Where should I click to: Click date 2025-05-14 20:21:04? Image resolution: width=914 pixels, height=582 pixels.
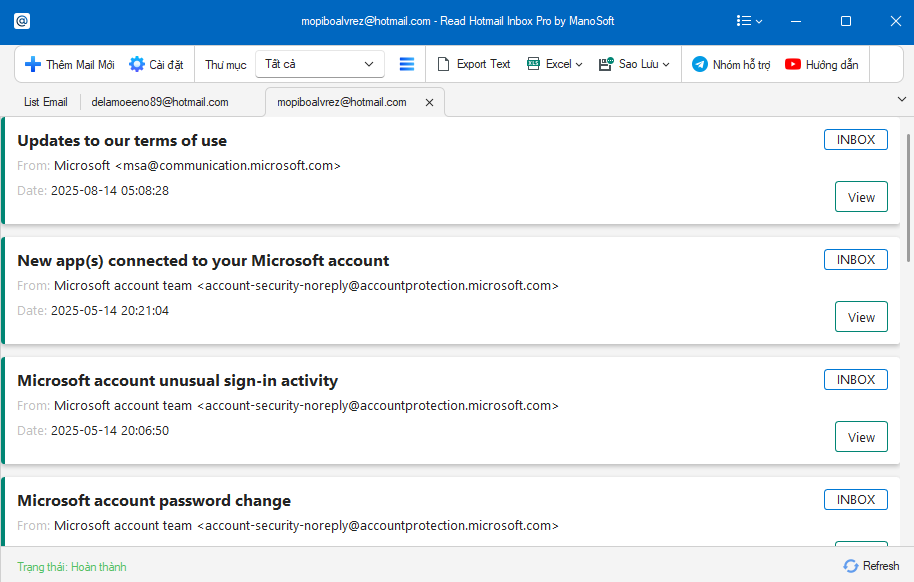[110, 311]
